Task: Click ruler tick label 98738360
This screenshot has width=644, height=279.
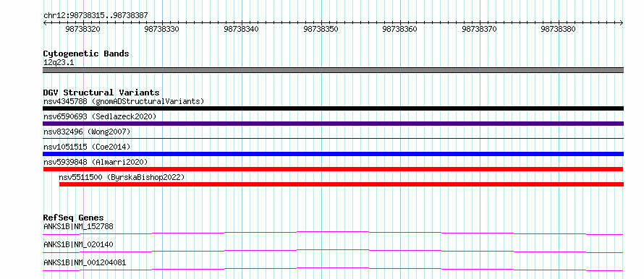Action: point(399,30)
